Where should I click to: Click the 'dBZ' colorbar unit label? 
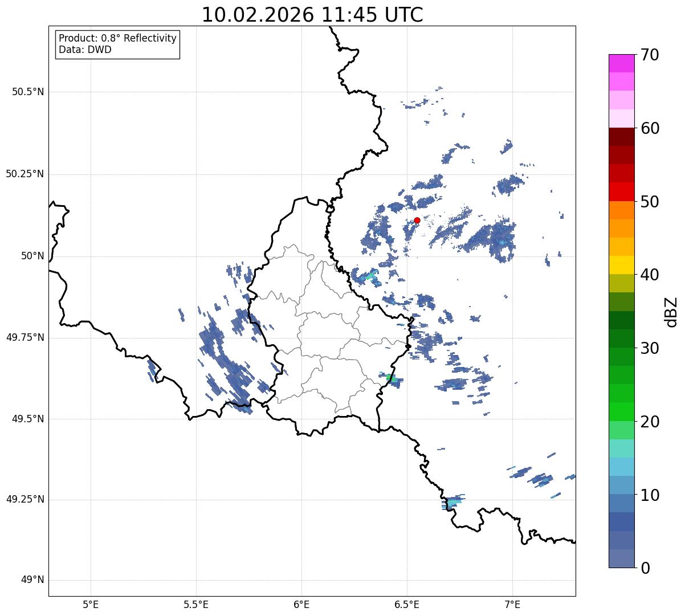tap(671, 311)
